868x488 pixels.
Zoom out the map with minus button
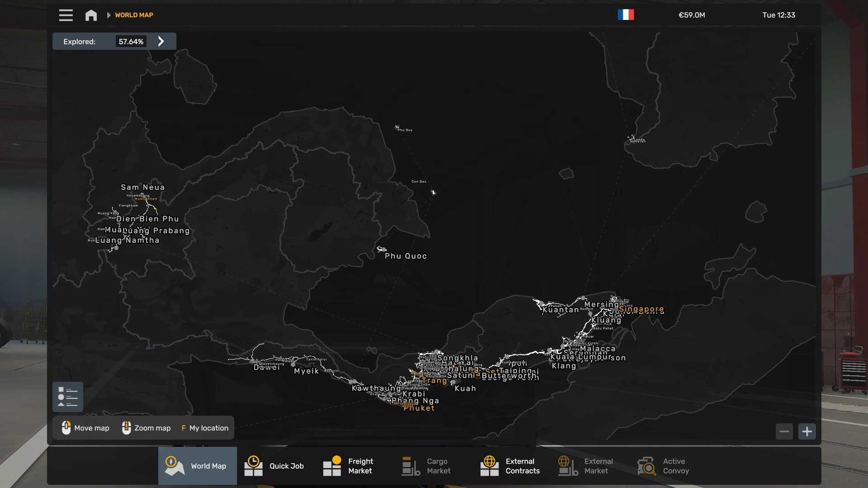click(x=784, y=431)
